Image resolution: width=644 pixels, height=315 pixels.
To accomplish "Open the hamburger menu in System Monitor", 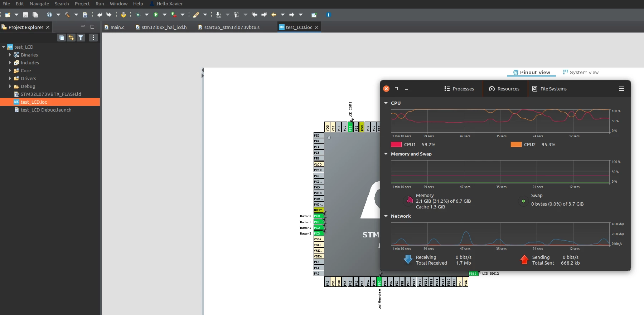I will [x=621, y=89].
